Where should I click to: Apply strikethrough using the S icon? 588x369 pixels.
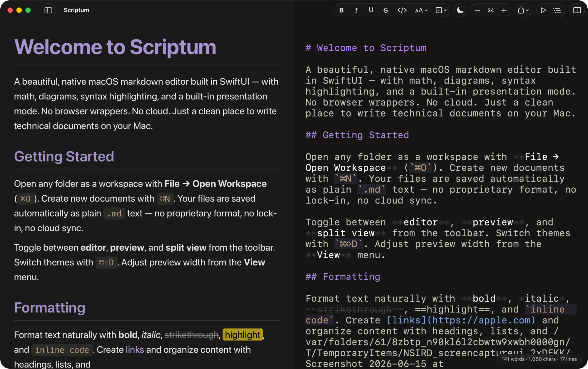click(386, 10)
